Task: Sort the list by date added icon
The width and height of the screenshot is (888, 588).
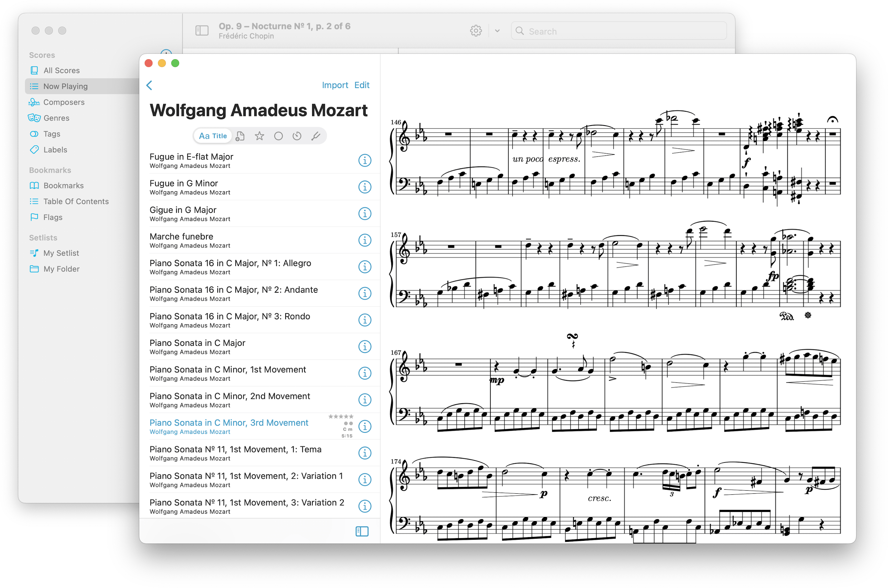Action: pyautogui.click(x=240, y=136)
